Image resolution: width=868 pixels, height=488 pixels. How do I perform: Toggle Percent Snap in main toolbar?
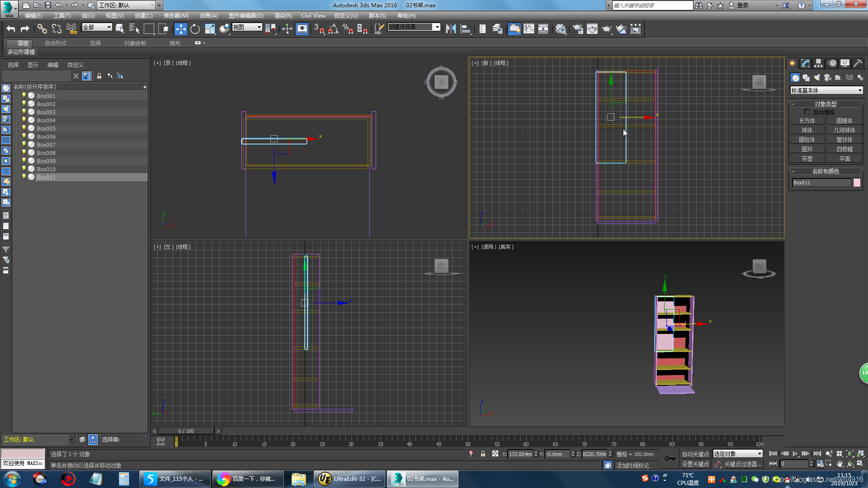[348, 29]
